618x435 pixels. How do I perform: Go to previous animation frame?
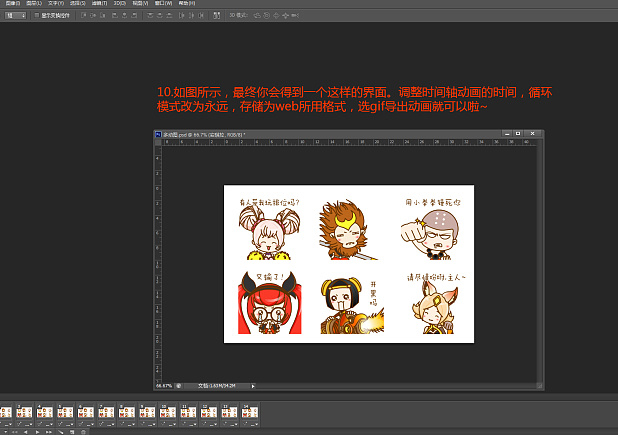[x=26, y=432]
